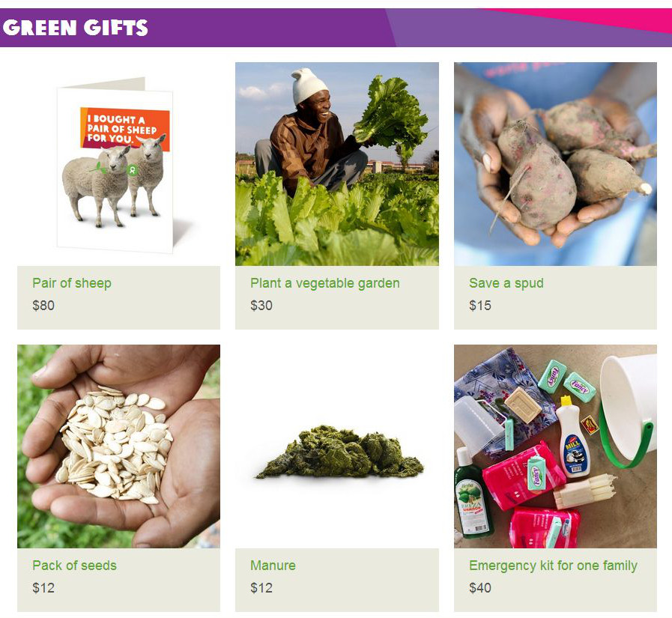Click the orange 'I bought a pair of sheep' label

[x=124, y=127]
